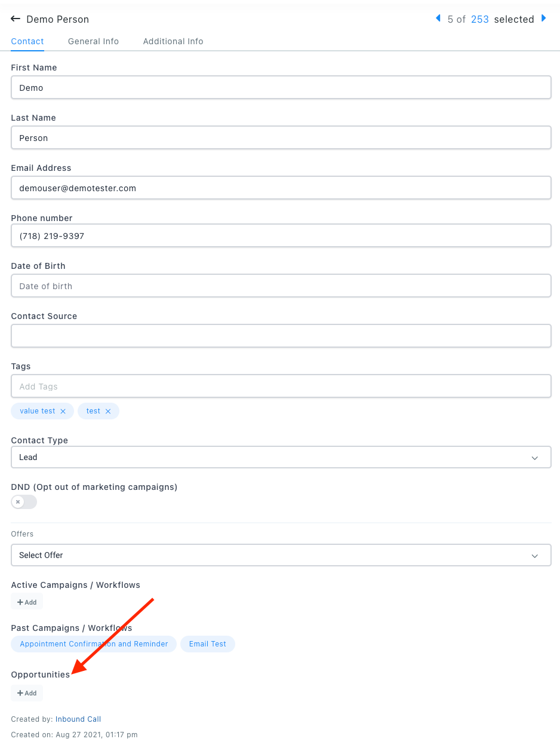Go to next contact with right arrow

(x=543, y=19)
